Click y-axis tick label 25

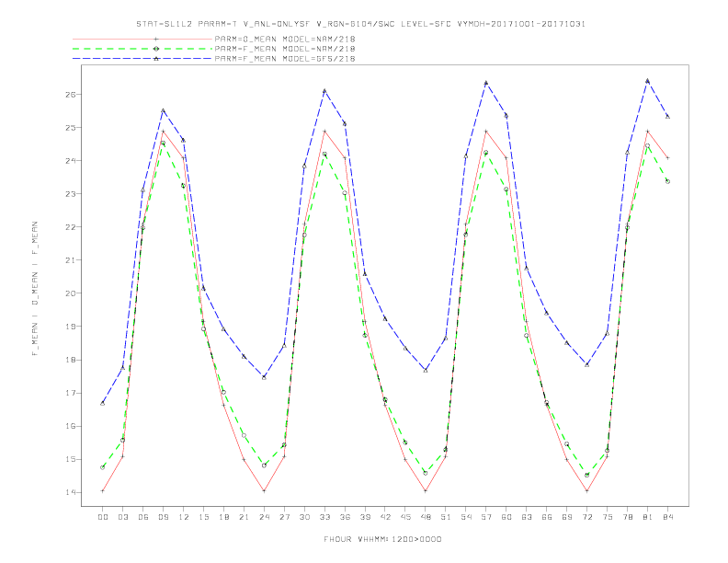coord(70,127)
